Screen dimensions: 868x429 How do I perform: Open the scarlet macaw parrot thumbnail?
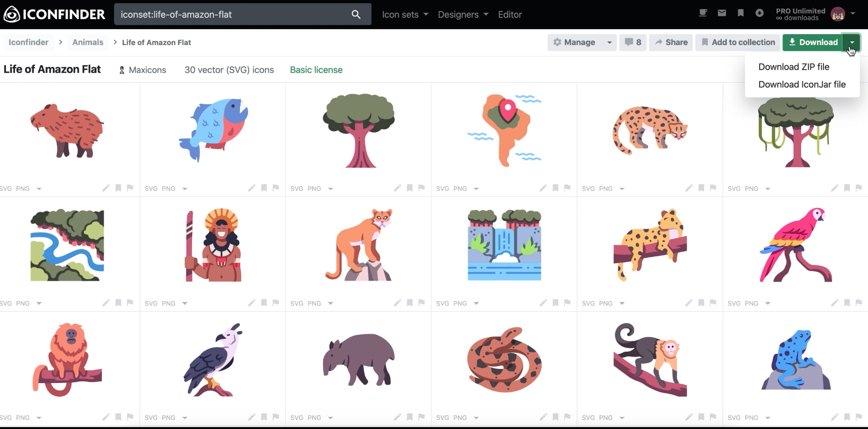pos(796,245)
